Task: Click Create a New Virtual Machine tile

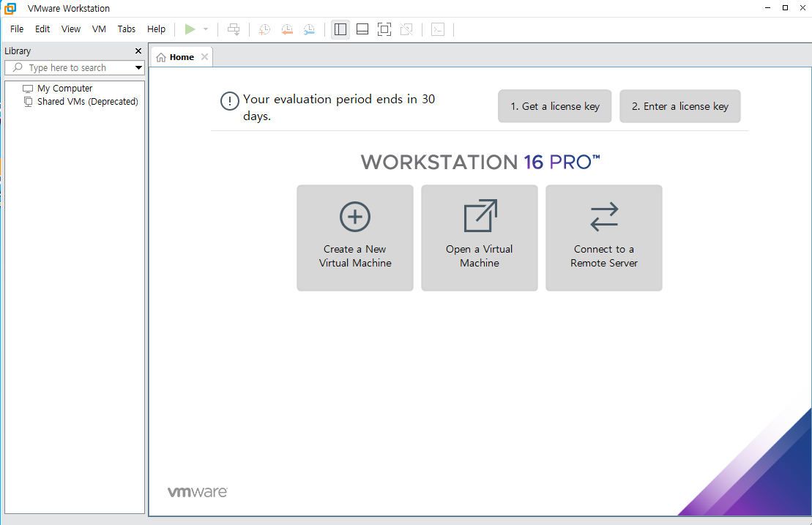Action: point(355,238)
